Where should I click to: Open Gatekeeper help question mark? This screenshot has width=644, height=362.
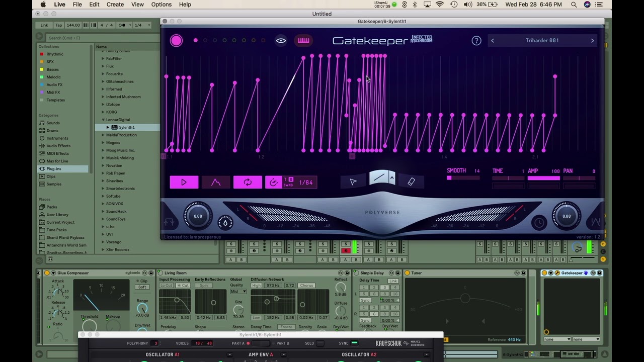(476, 41)
